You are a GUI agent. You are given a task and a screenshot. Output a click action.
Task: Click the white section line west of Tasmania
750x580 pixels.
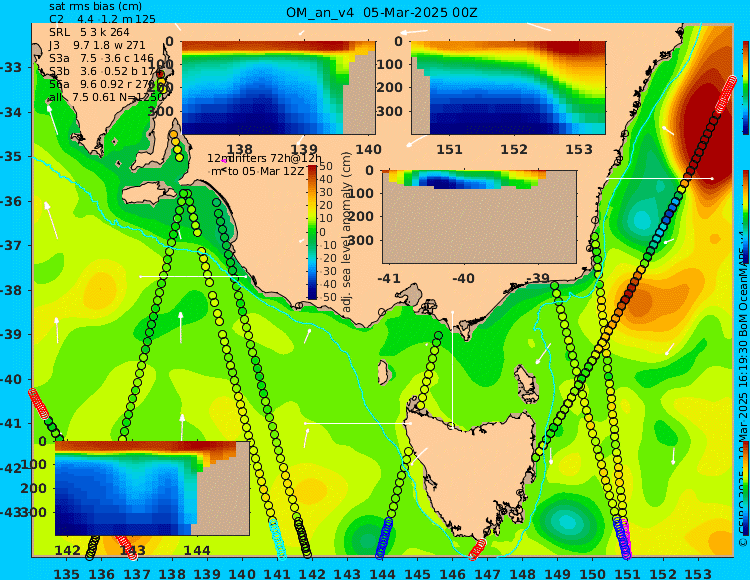pyautogui.click(x=358, y=423)
